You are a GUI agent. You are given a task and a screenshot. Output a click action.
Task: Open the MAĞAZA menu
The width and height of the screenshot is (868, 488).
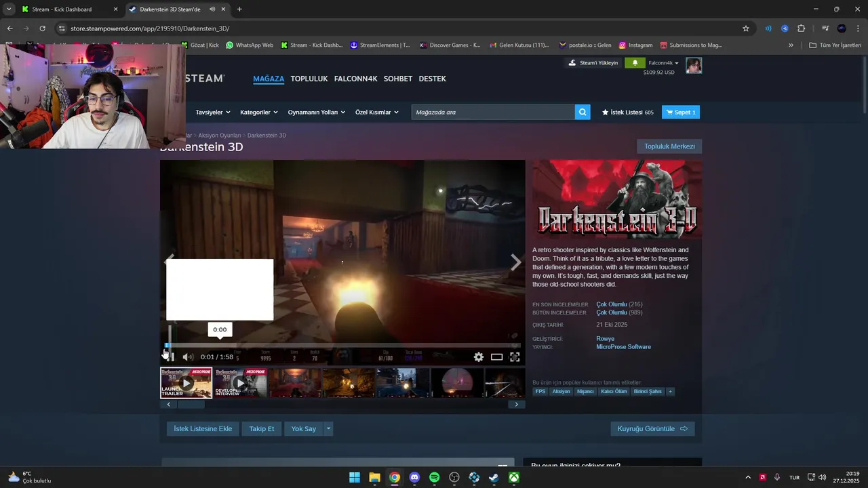coord(269,79)
